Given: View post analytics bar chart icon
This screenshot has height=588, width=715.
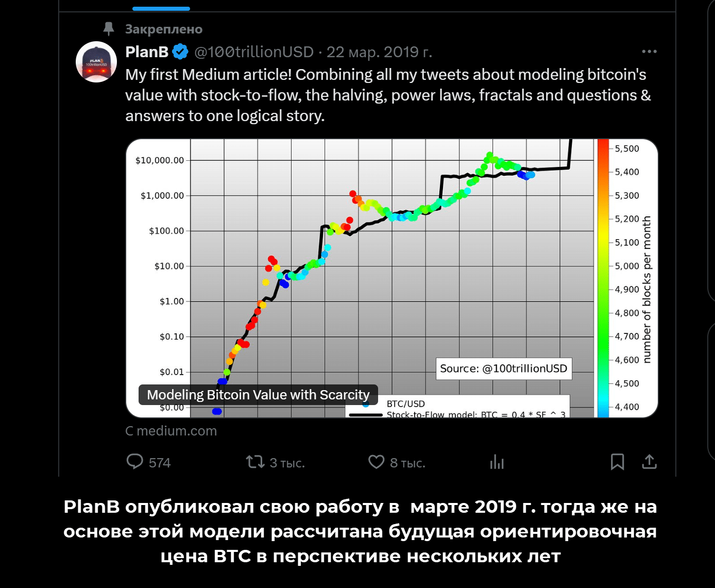Looking at the screenshot, I should [x=497, y=462].
